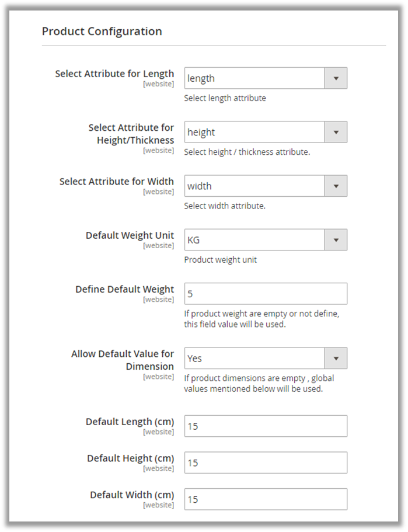This screenshot has height=532, width=408.
Task: Click the 'Product weight unit' helper text
Action: point(220,260)
